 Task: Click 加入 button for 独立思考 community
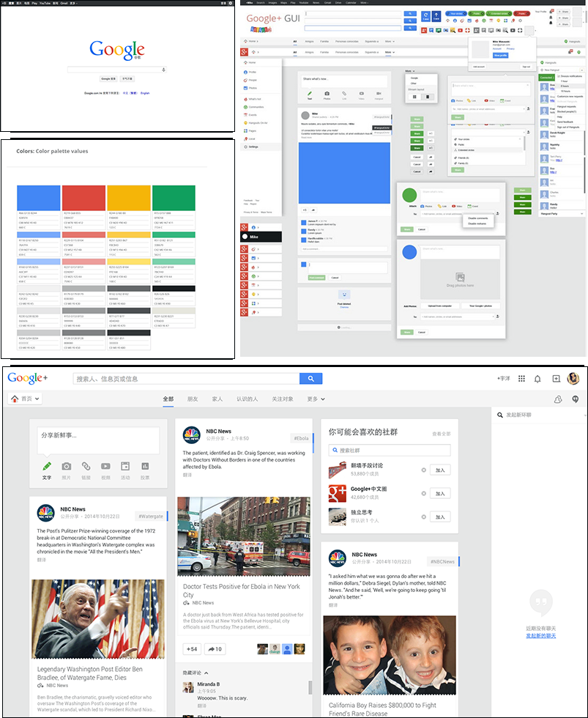click(440, 517)
